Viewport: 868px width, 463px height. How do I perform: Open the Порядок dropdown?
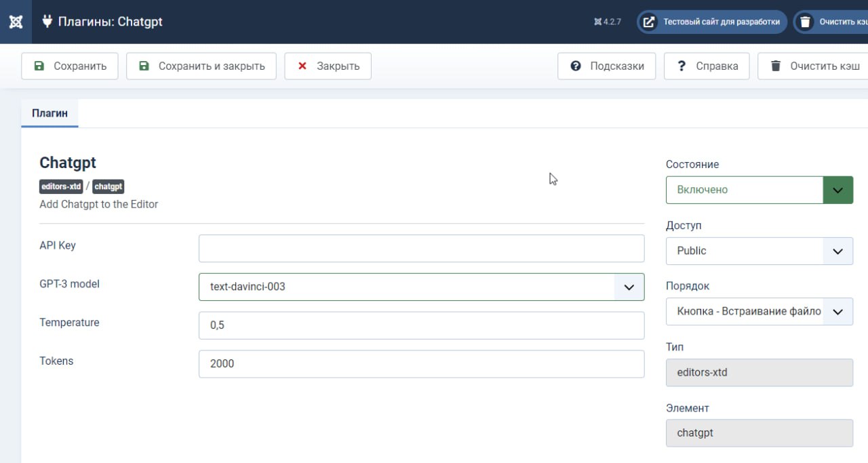[759, 311]
